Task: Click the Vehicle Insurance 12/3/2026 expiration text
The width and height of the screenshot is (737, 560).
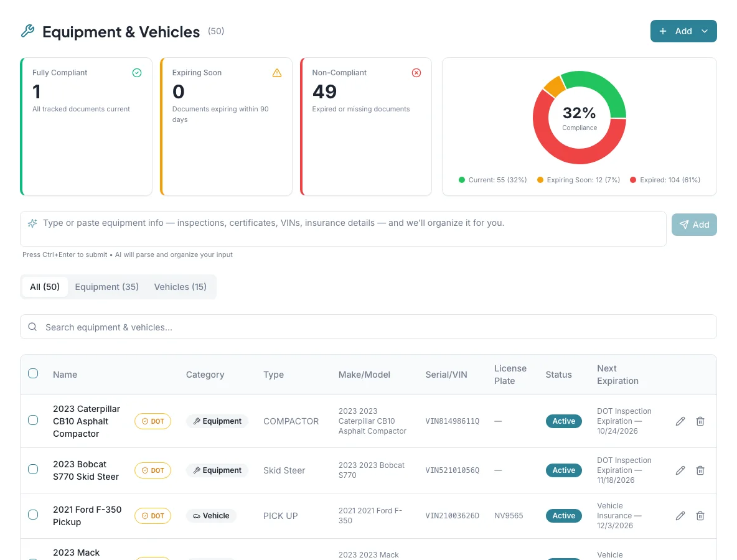Action: click(619, 516)
